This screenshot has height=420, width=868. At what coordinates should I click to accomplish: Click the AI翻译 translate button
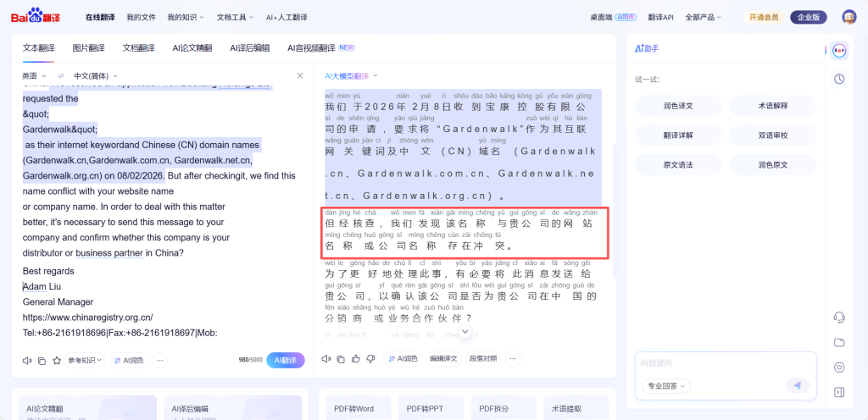pos(286,361)
